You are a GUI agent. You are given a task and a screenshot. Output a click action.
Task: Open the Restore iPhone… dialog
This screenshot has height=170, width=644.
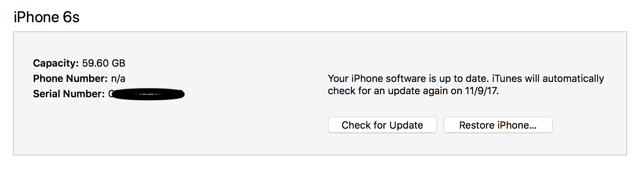(498, 125)
